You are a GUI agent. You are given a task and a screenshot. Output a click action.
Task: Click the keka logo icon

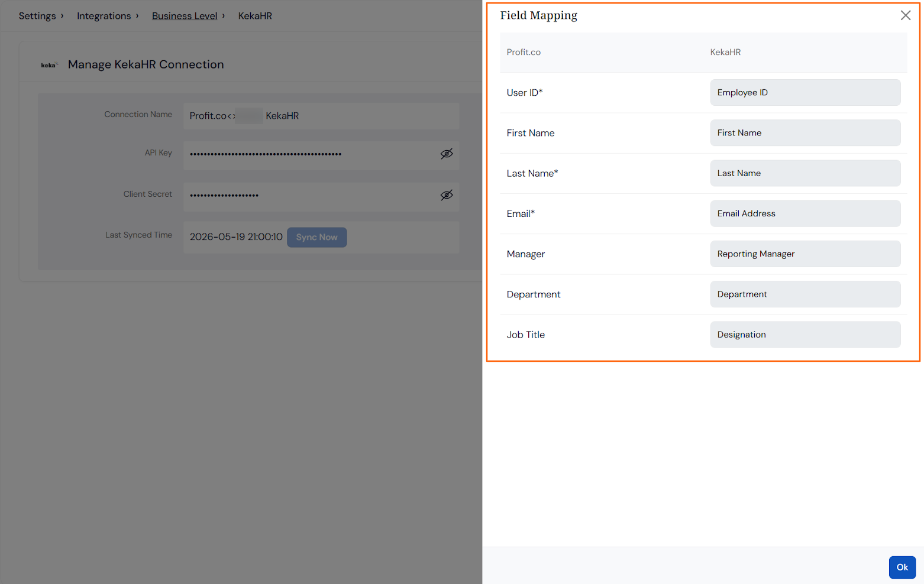[x=49, y=65]
